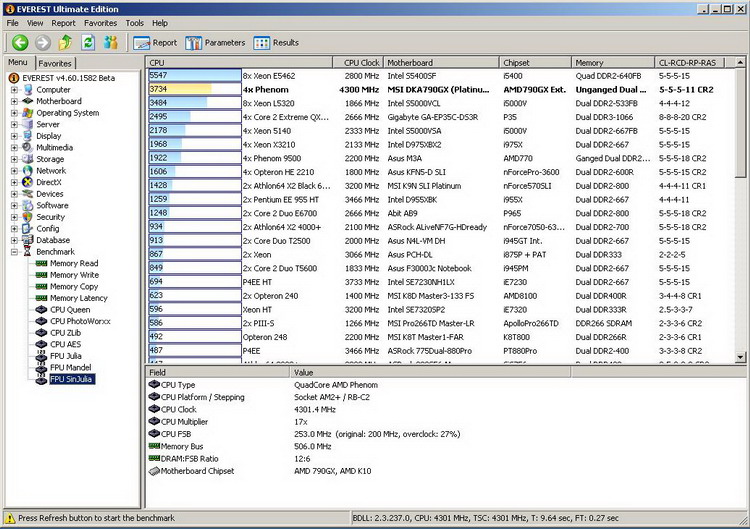This screenshot has width=750, height=529.
Task: Expand the Motherboard tree node
Action: [x=15, y=101]
